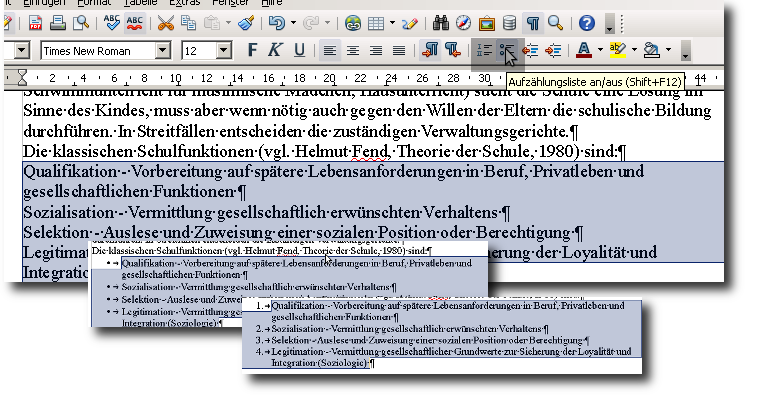Click the Cut scissors icon
The height and width of the screenshot is (406, 760).
pos(166,23)
